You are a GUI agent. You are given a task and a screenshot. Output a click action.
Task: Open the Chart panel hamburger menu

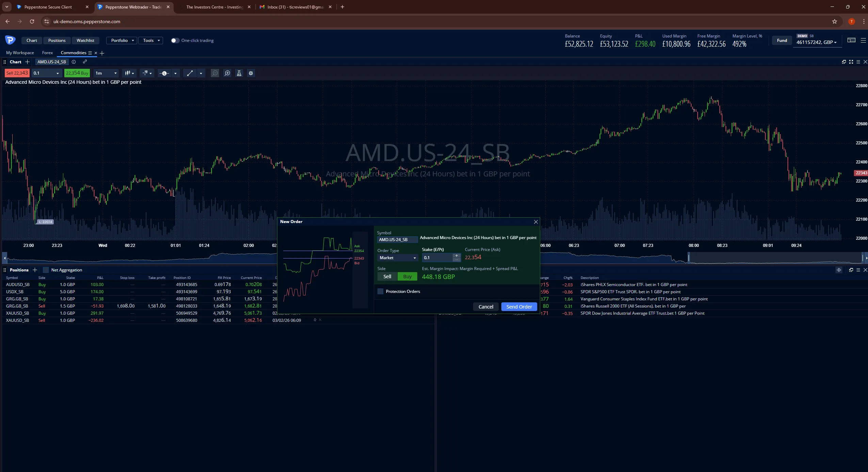click(x=858, y=62)
